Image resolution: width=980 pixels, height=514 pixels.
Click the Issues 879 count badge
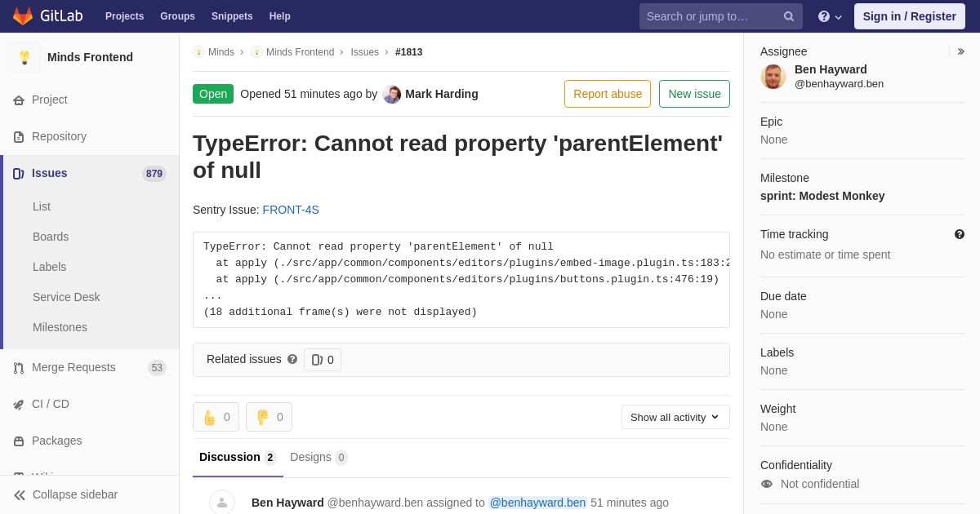coord(154,173)
